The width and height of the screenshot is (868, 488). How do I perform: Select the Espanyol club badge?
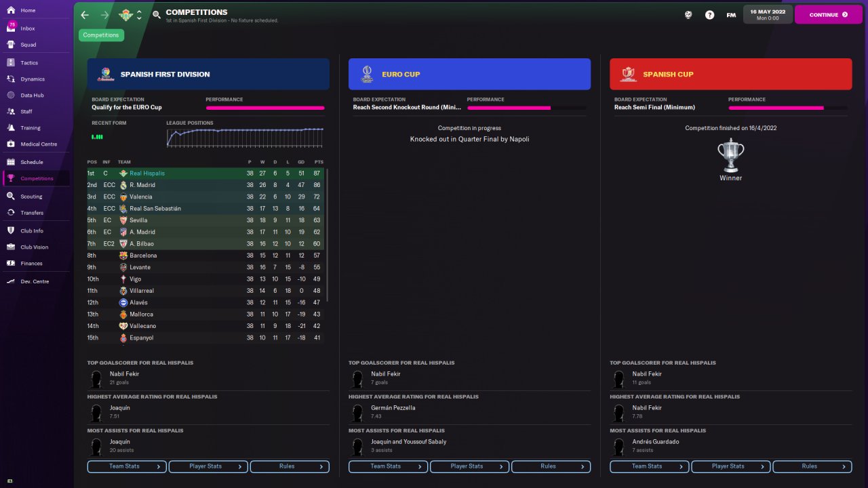pos(123,338)
